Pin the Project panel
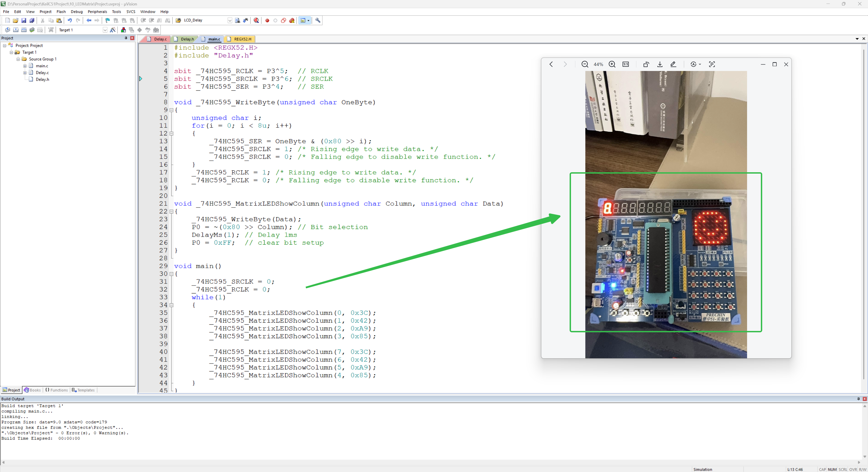The height and width of the screenshot is (472, 868). click(126, 38)
